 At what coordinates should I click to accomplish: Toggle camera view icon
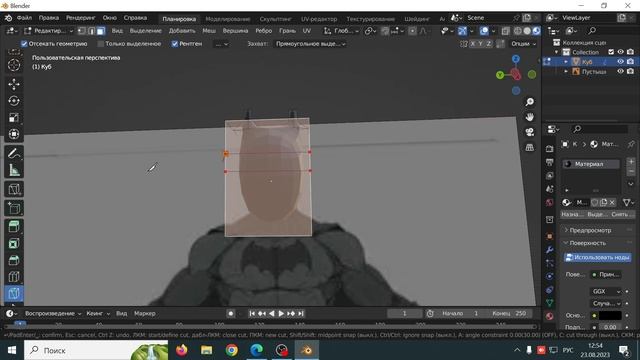click(x=529, y=132)
